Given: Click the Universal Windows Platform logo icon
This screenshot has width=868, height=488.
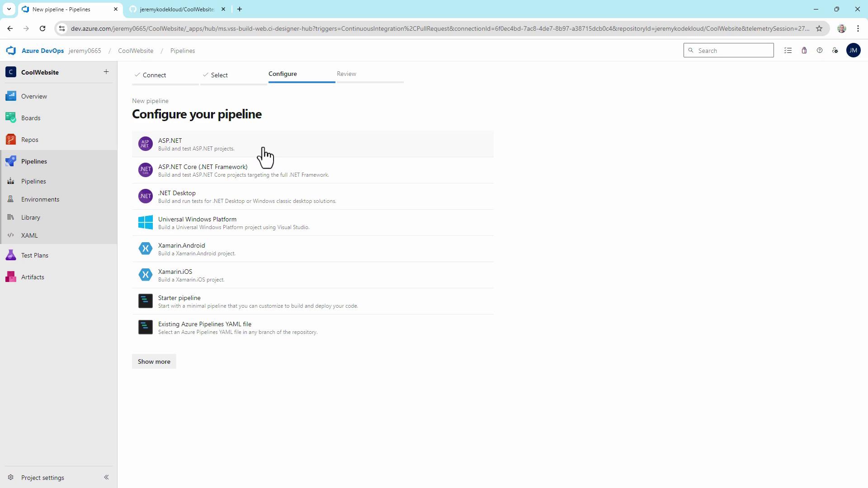Looking at the screenshot, I should pyautogui.click(x=146, y=222).
